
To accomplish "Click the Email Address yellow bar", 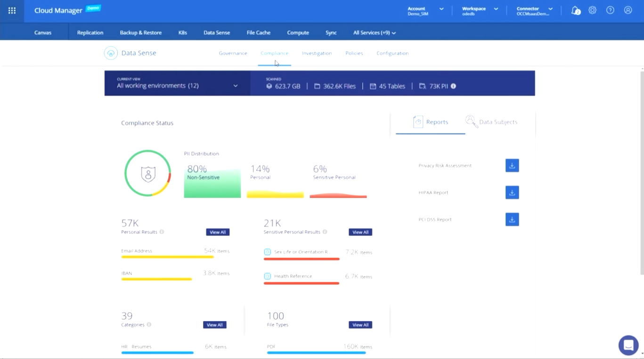I will tap(167, 257).
